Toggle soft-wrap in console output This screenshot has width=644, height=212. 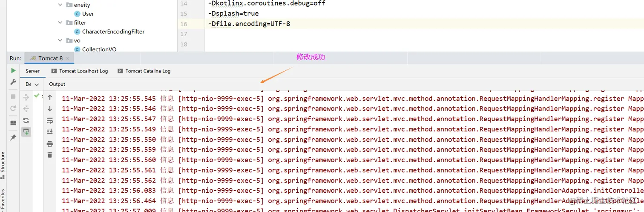50,120
